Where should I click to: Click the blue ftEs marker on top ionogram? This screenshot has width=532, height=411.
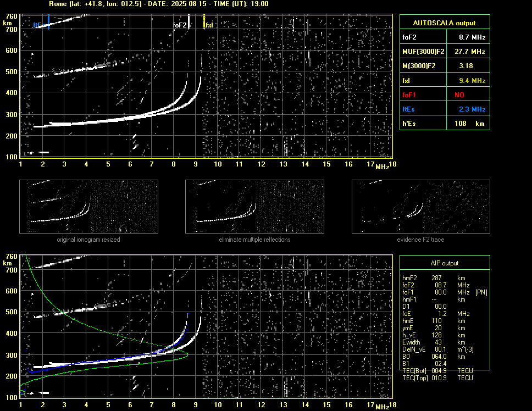coord(48,21)
